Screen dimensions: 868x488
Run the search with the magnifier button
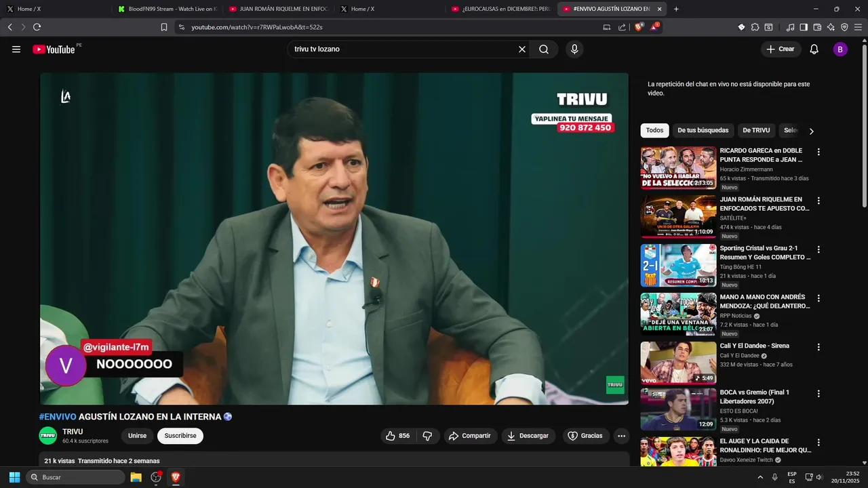(x=544, y=49)
